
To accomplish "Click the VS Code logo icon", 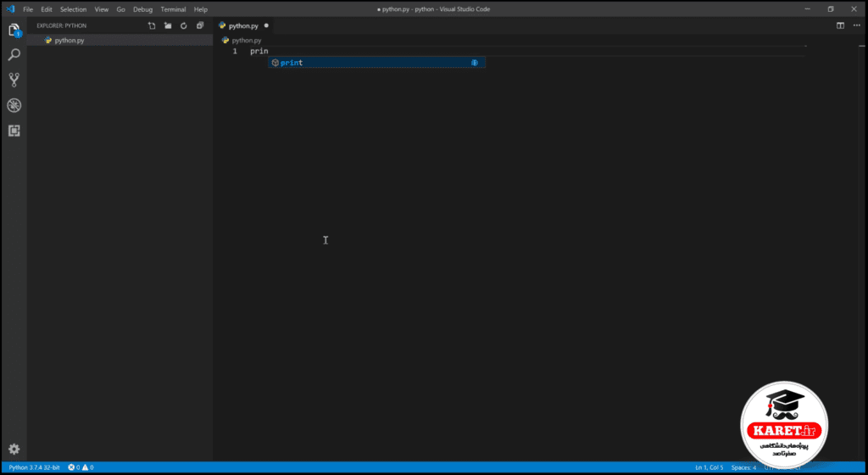I will tap(10, 8).
